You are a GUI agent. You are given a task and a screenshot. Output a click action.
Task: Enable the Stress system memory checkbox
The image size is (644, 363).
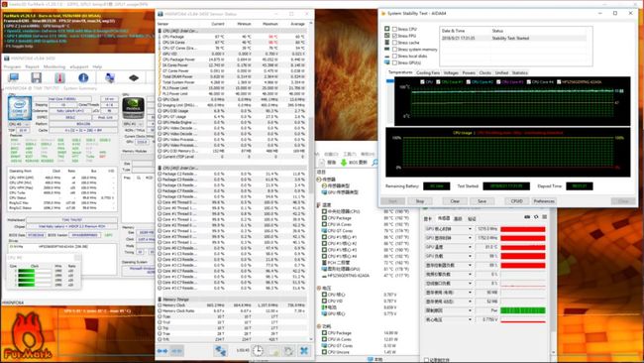(394, 50)
